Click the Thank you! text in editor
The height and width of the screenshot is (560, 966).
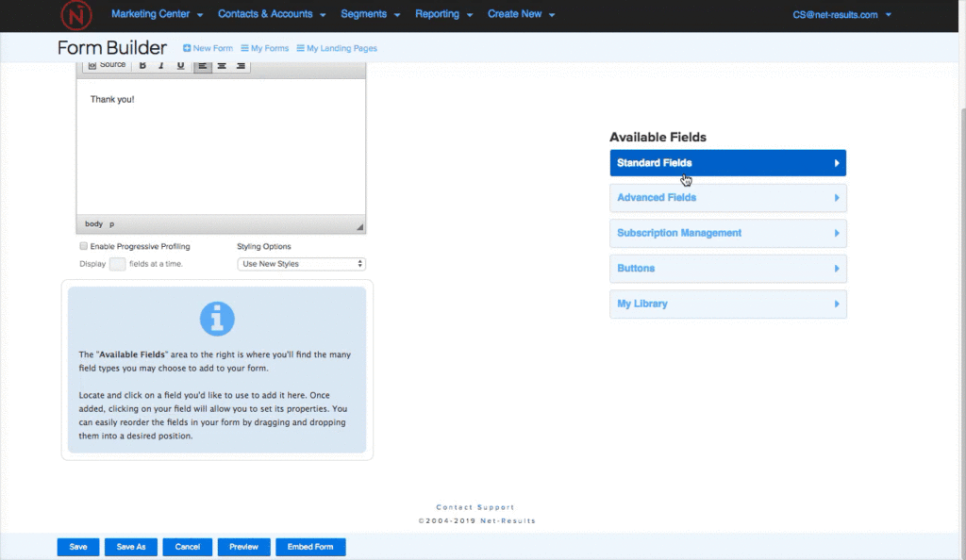pos(112,100)
